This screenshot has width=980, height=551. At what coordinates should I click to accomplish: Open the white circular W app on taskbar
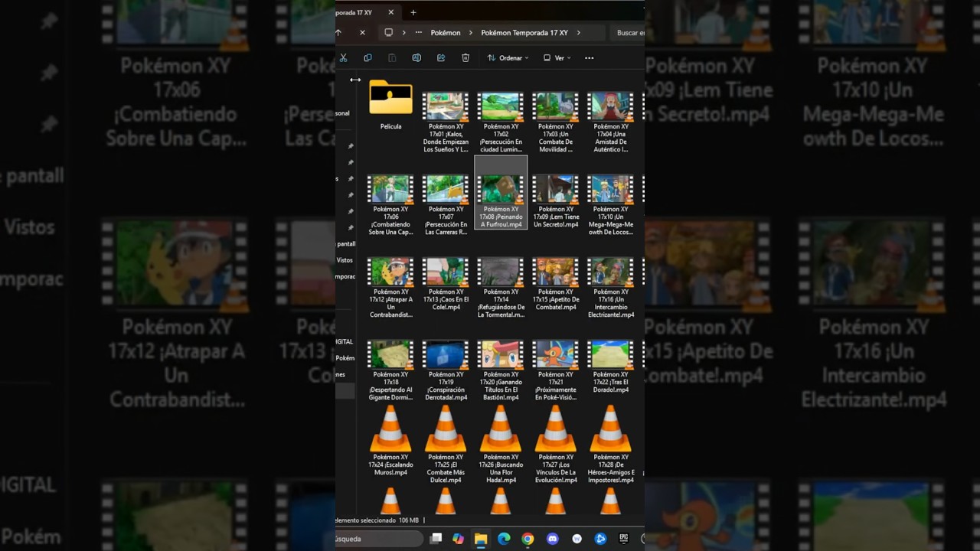pyautogui.click(x=577, y=539)
